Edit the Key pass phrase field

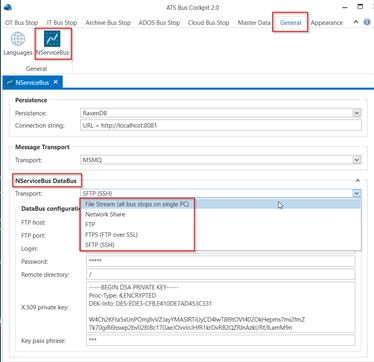tap(221, 340)
